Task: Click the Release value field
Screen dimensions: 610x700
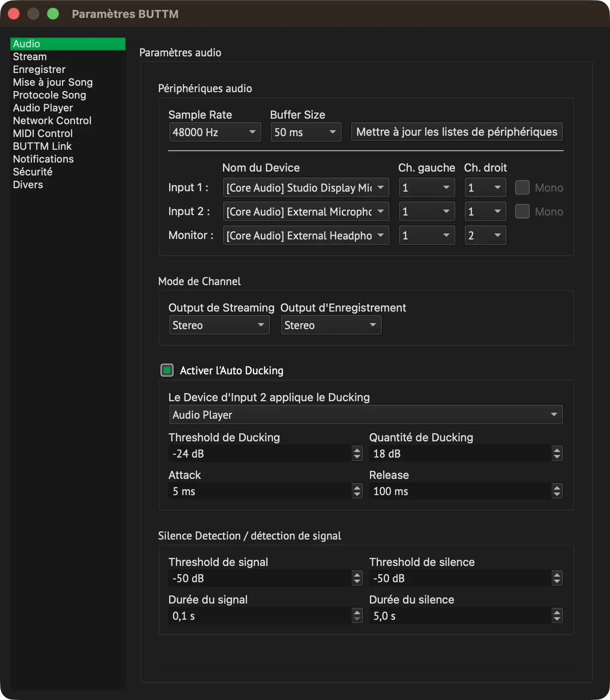Action: click(x=460, y=491)
